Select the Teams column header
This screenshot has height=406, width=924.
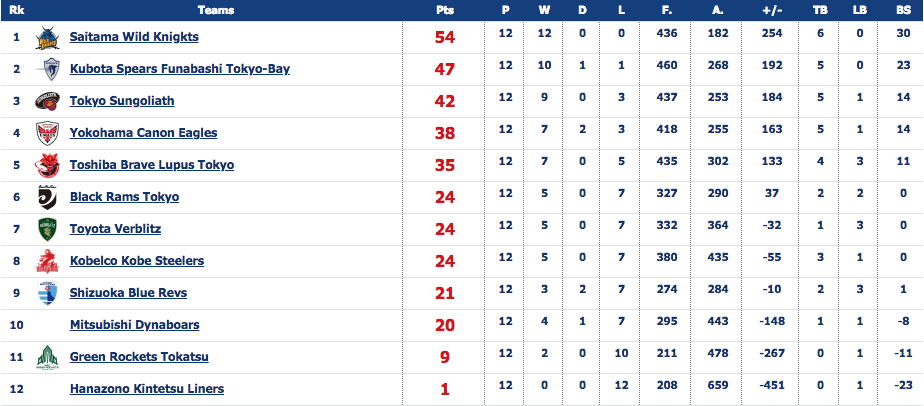216,10
